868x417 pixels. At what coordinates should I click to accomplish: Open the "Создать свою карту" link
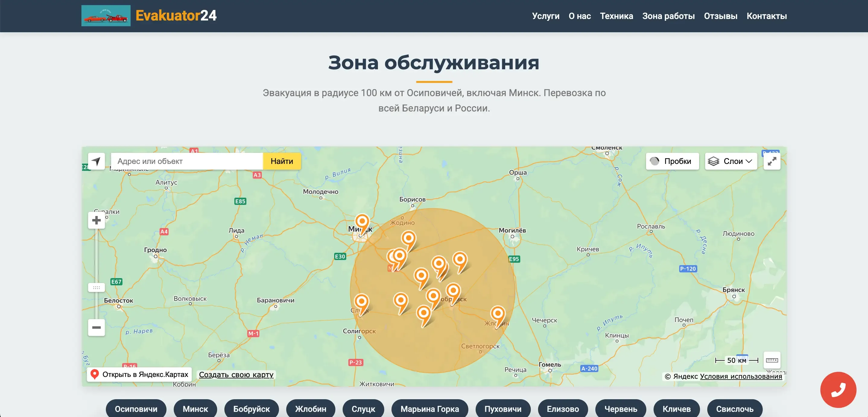pyautogui.click(x=236, y=375)
